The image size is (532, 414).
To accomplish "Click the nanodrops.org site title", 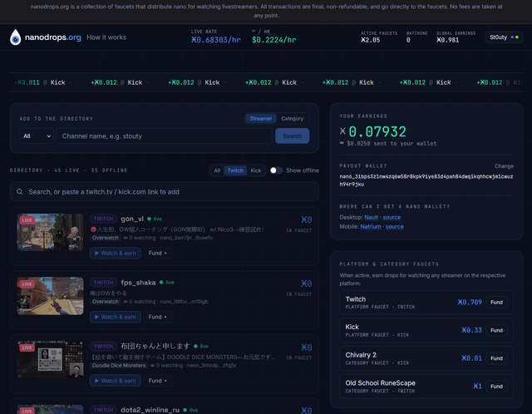I will [x=53, y=37].
